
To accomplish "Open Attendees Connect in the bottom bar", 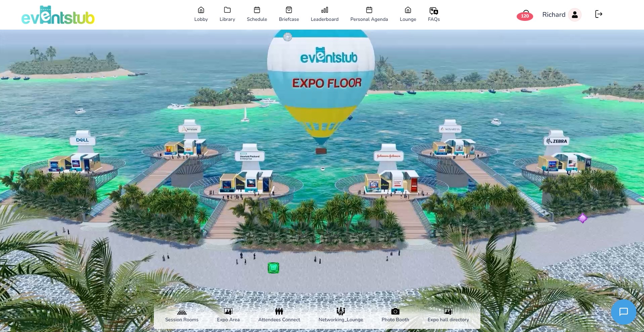I will pyautogui.click(x=279, y=315).
